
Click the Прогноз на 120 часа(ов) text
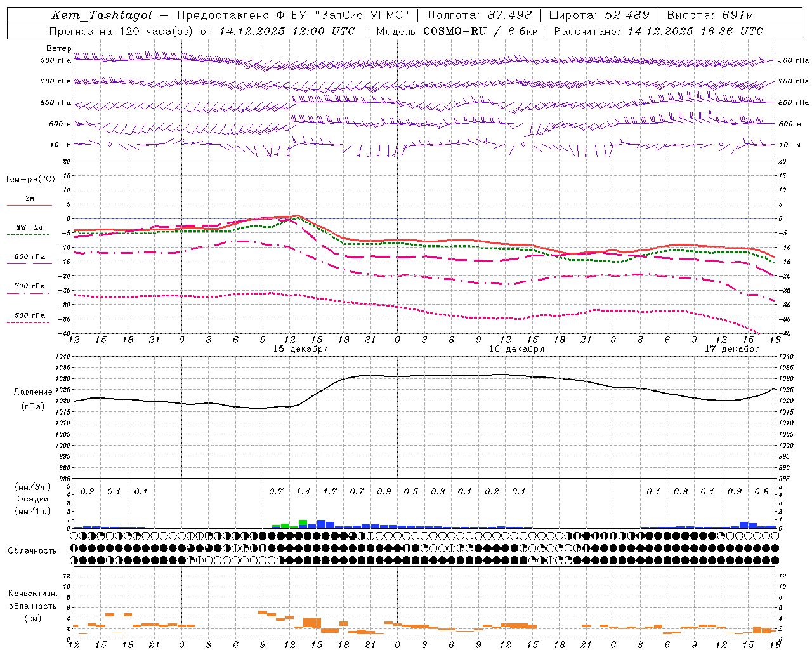(122, 30)
